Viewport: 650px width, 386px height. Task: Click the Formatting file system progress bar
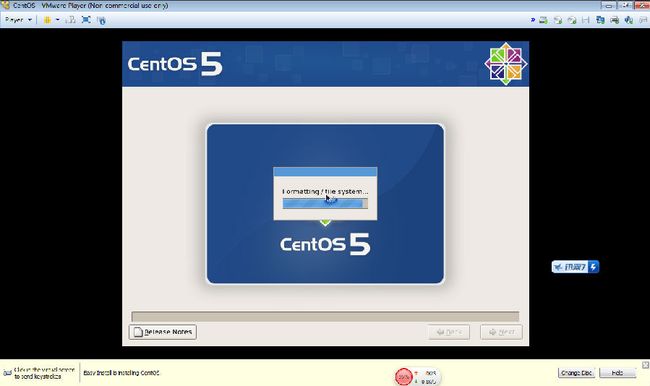[325, 203]
